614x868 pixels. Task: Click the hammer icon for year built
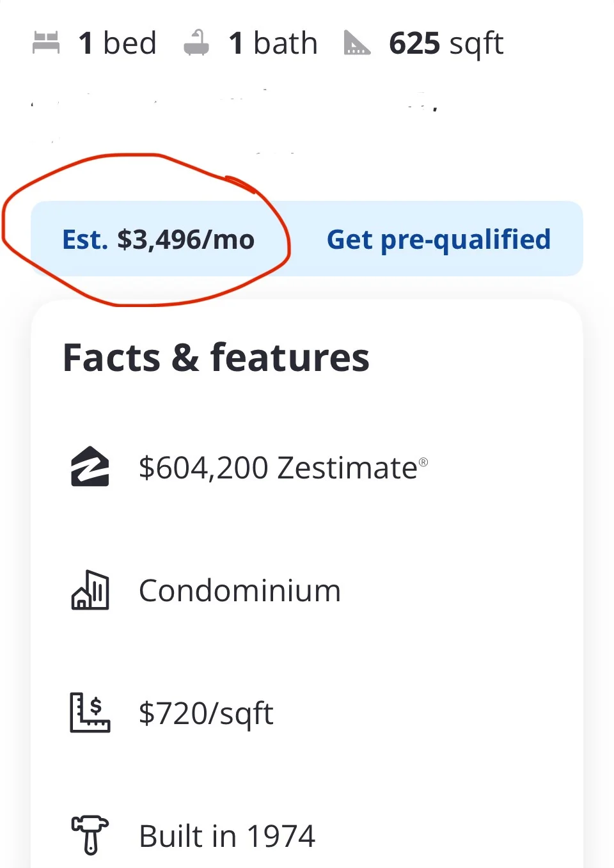point(90,835)
